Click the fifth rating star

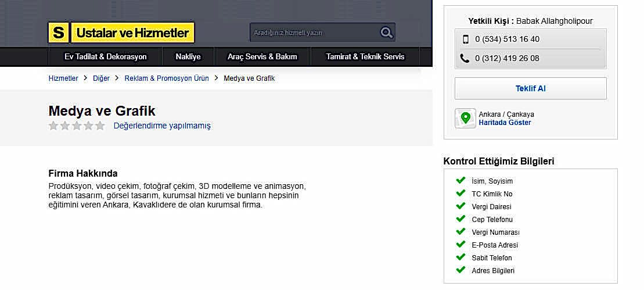point(100,126)
